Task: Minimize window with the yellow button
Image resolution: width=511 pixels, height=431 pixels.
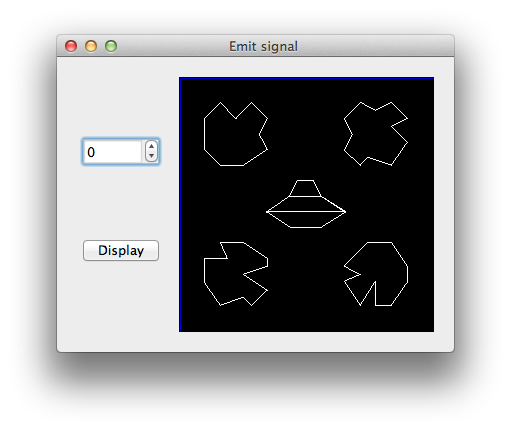Action: 91,46
